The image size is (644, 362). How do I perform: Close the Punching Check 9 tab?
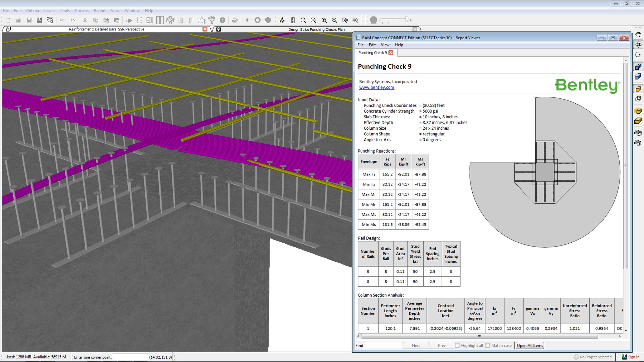click(391, 53)
